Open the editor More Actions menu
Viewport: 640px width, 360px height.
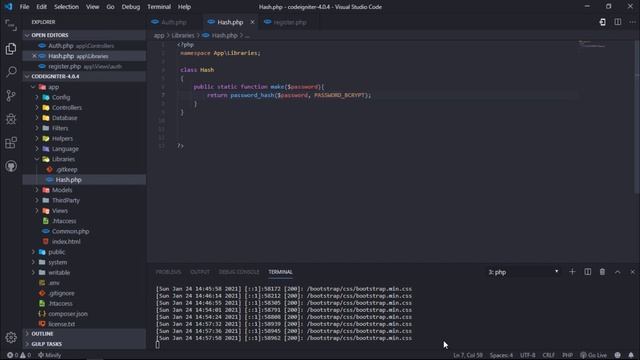click(632, 22)
